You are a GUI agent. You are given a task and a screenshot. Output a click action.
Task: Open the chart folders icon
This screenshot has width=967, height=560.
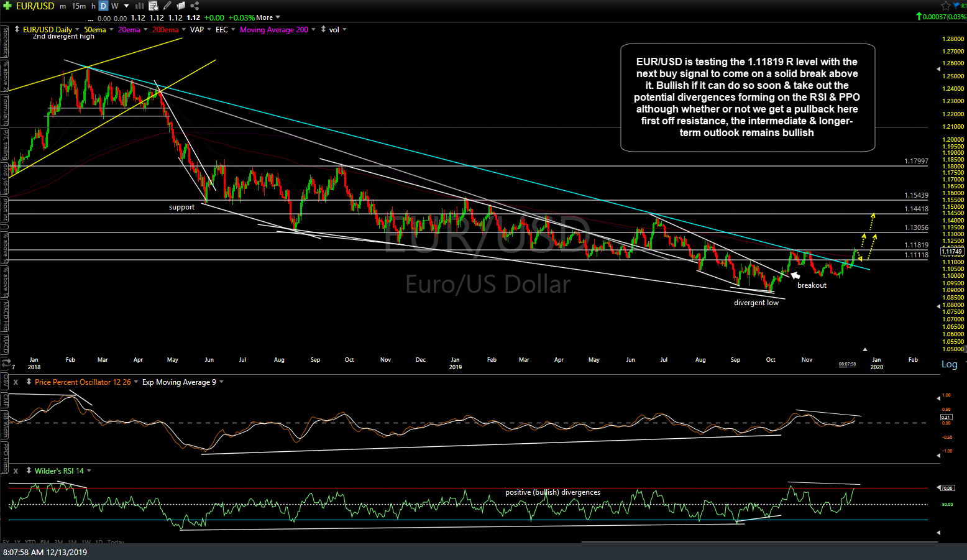pos(181,6)
